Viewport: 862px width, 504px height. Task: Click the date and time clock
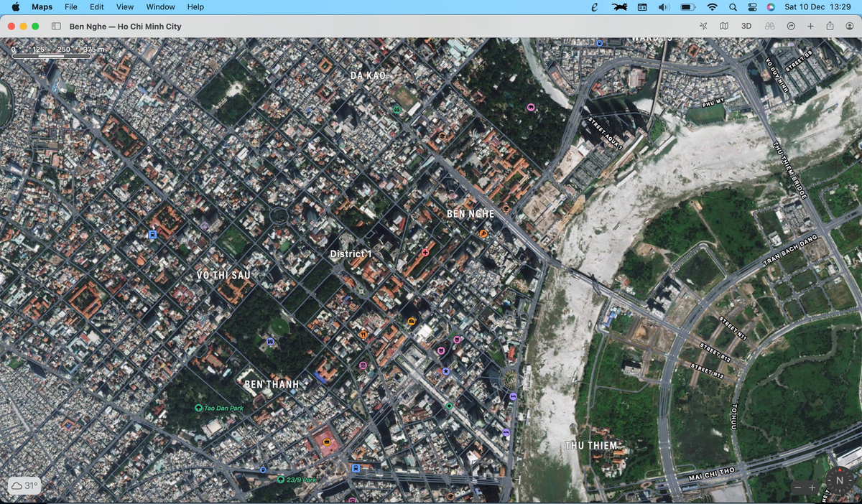coord(817,6)
